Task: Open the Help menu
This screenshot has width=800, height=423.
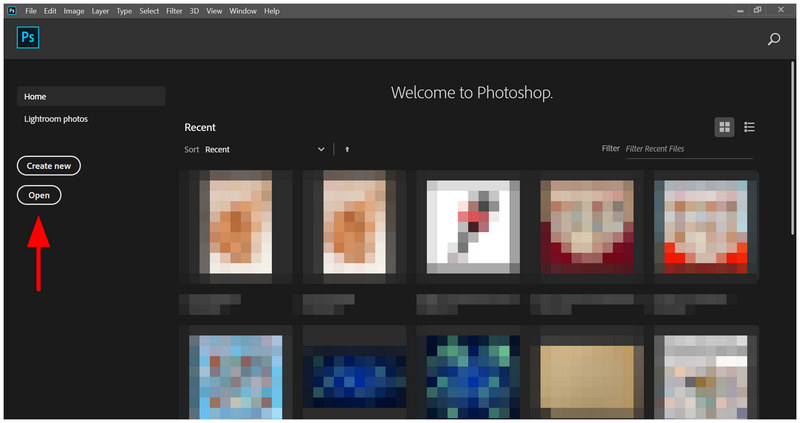Action: tap(272, 11)
